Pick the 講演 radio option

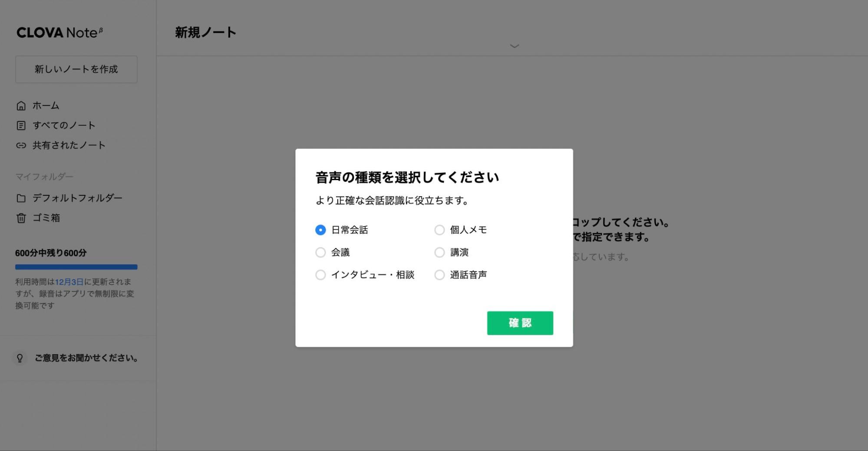pos(439,253)
